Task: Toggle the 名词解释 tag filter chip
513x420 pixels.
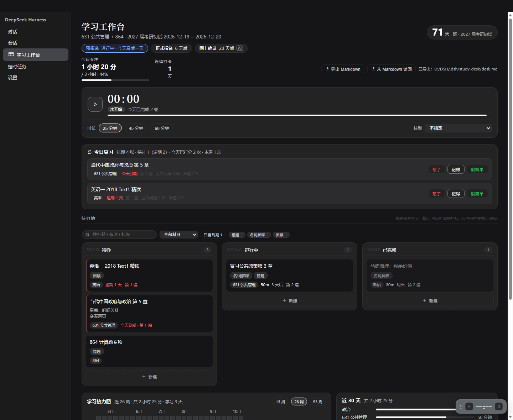Action: click(x=259, y=235)
